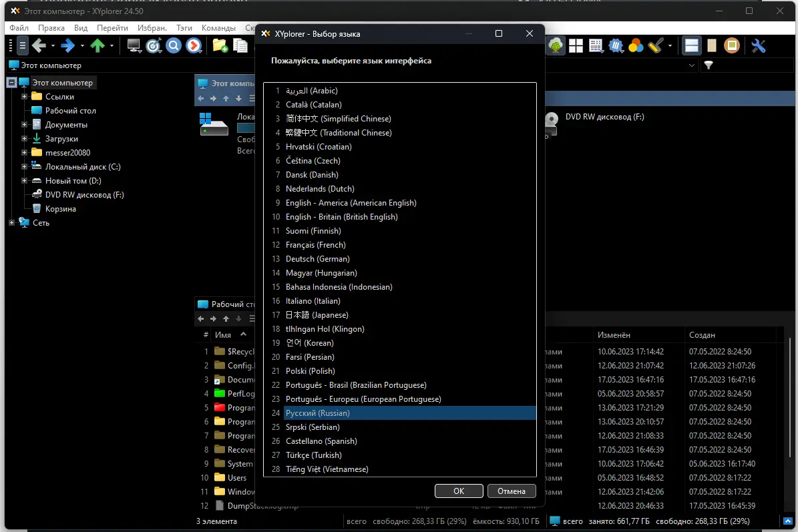Open dropdown arrow next to Up button
Viewport: 798px width, 532px height.
click(112, 46)
